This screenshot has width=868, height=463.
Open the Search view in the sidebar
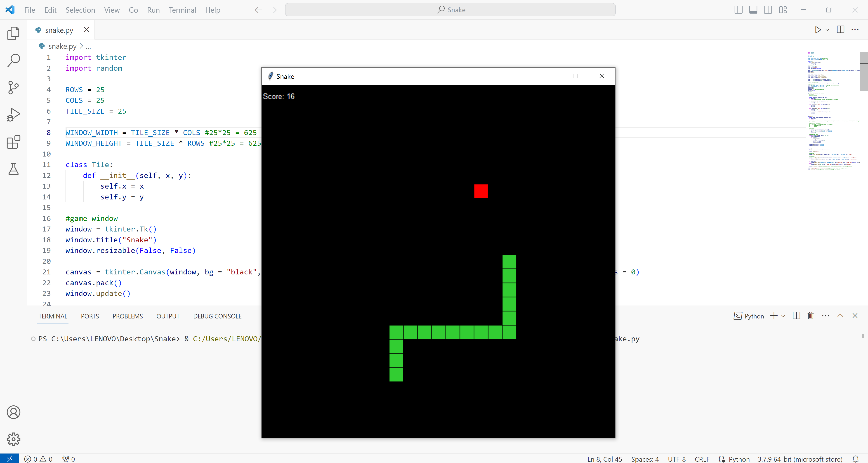coord(13,60)
